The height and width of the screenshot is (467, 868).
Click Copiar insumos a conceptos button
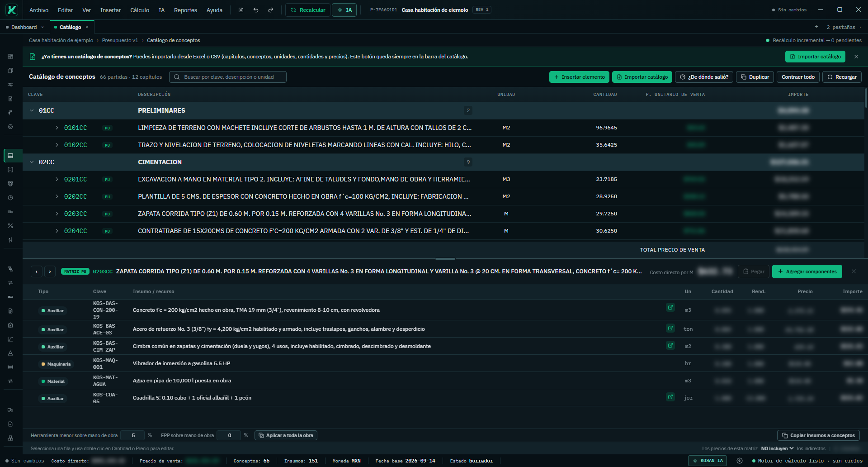pyautogui.click(x=818, y=435)
